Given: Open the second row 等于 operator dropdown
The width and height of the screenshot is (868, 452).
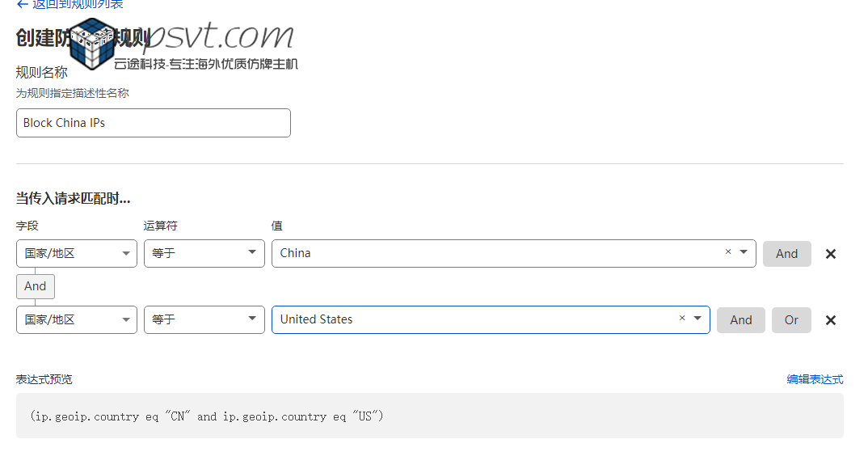Looking at the screenshot, I should pos(204,319).
